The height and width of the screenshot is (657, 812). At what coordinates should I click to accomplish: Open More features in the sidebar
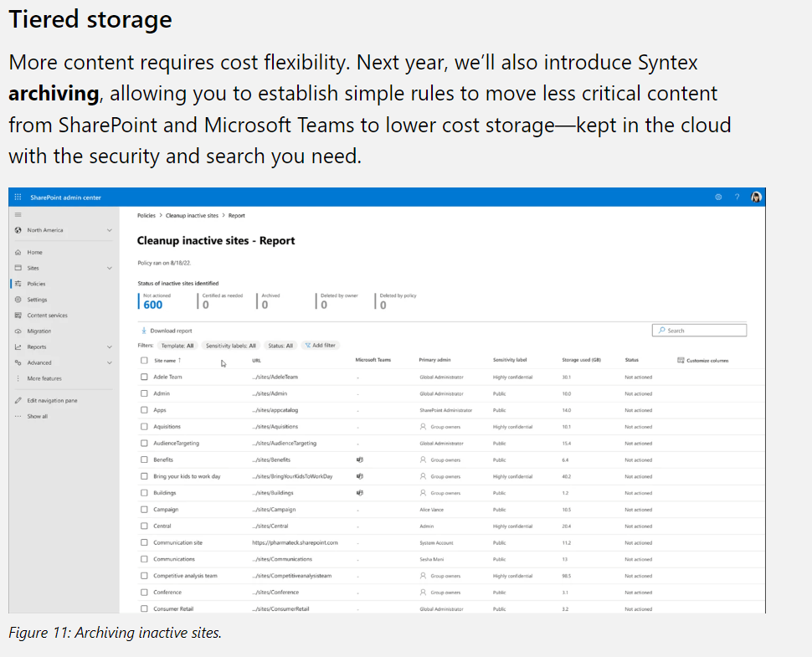tap(44, 378)
